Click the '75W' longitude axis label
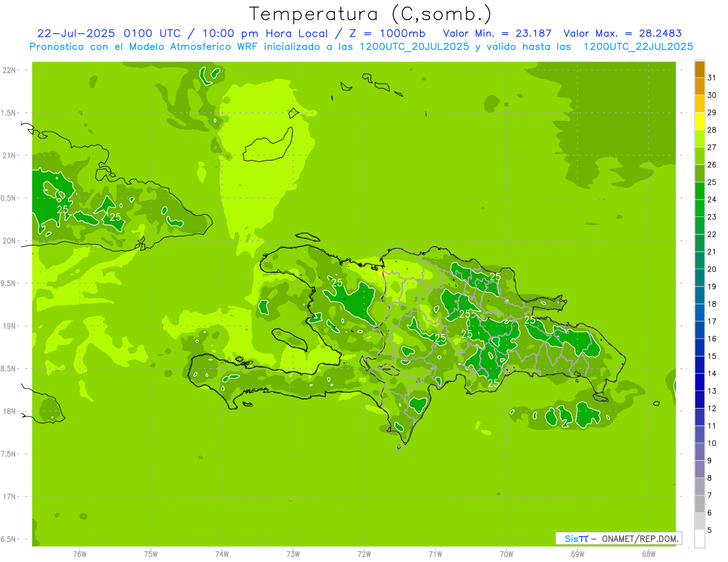This screenshot has height=562, width=728. [x=150, y=554]
